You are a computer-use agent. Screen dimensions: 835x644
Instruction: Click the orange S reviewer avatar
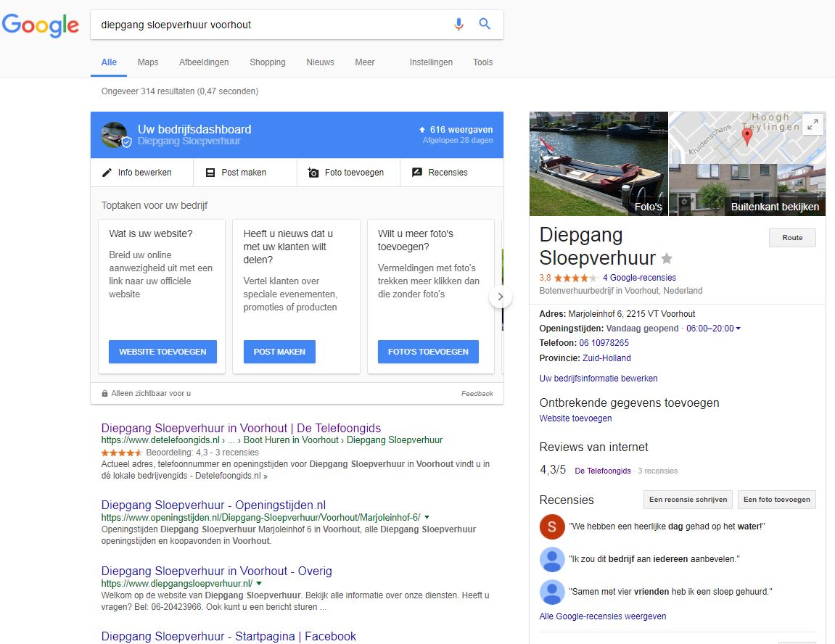pyautogui.click(x=552, y=527)
